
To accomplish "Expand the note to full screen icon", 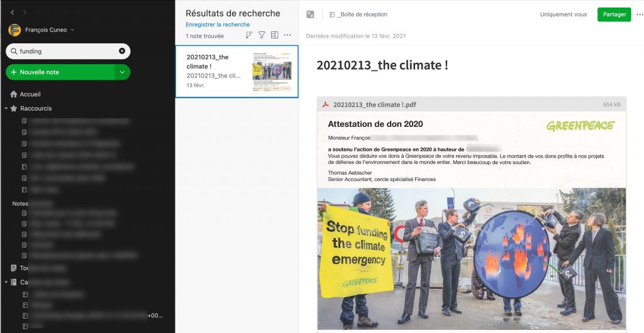I will [x=310, y=14].
